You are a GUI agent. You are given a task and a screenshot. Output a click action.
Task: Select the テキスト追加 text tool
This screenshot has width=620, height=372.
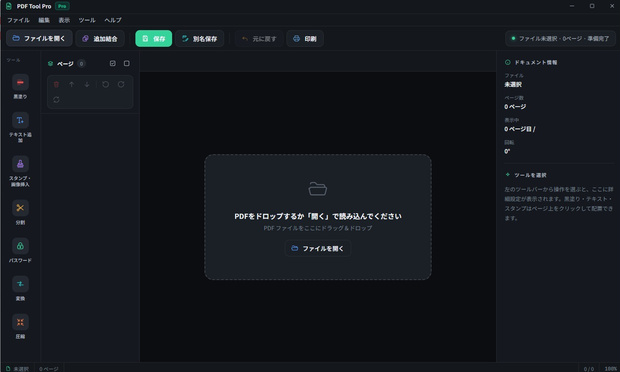click(x=20, y=120)
